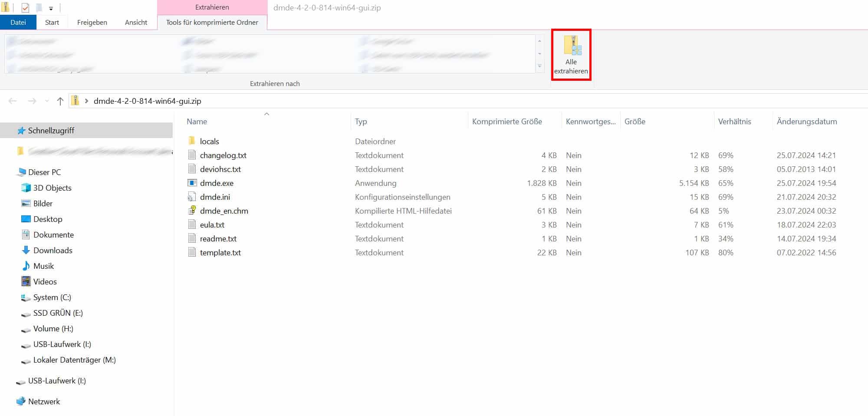This screenshot has height=416, width=868.
Task: Open SSD GRÜN (E:) drive
Action: (x=58, y=313)
